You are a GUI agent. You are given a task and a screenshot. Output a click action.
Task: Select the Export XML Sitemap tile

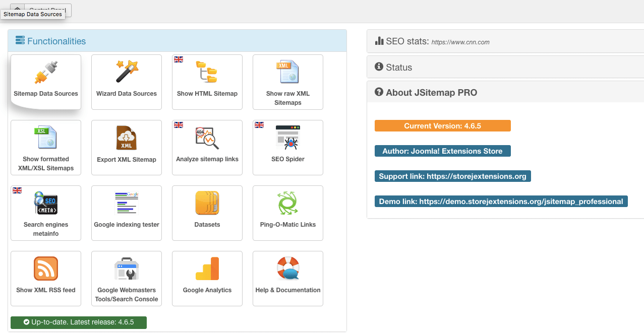pyautogui.click(x=127, y=148)
